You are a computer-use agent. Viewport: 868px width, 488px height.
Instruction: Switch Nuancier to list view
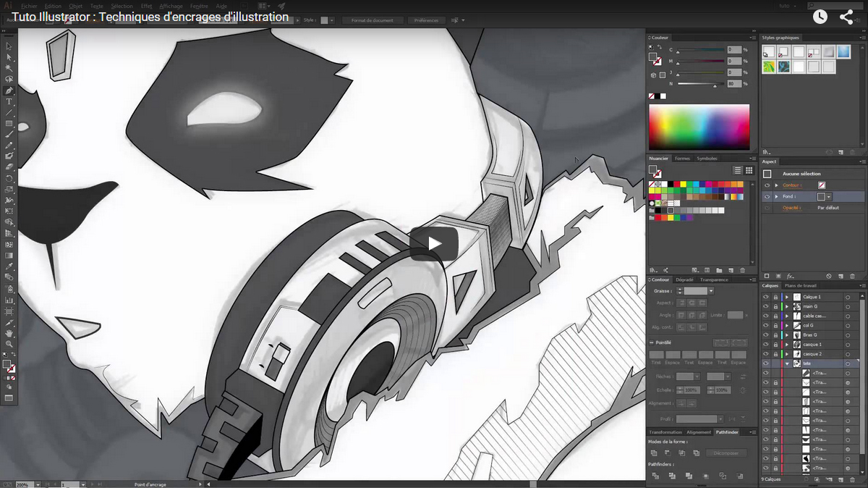pos(738,170)
